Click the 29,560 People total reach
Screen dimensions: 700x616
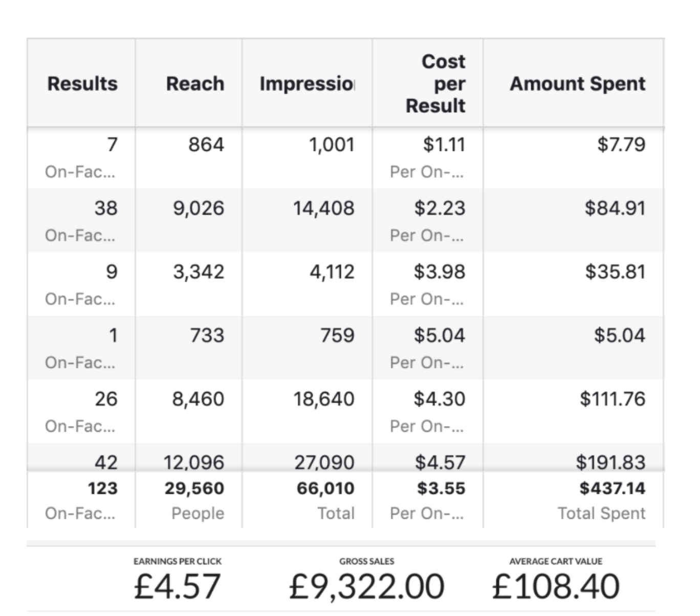pyautogui.click(x=194, y=488)
